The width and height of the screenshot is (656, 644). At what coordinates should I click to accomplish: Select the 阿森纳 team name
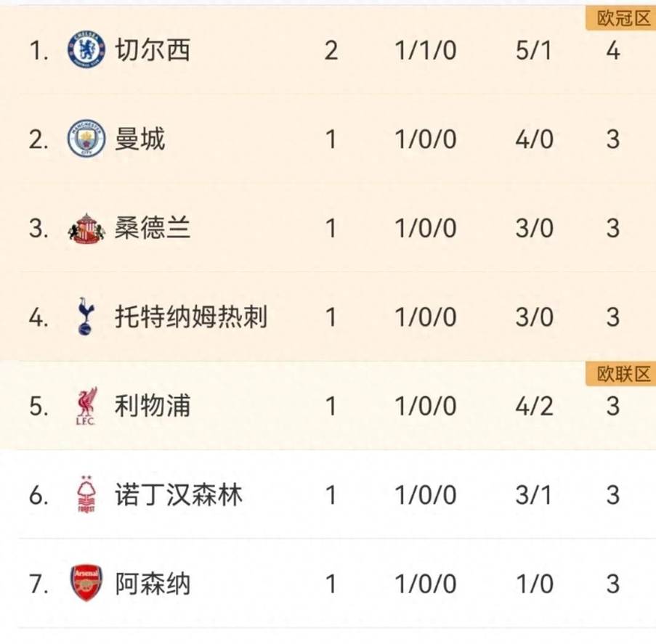(x=153, y=584)
